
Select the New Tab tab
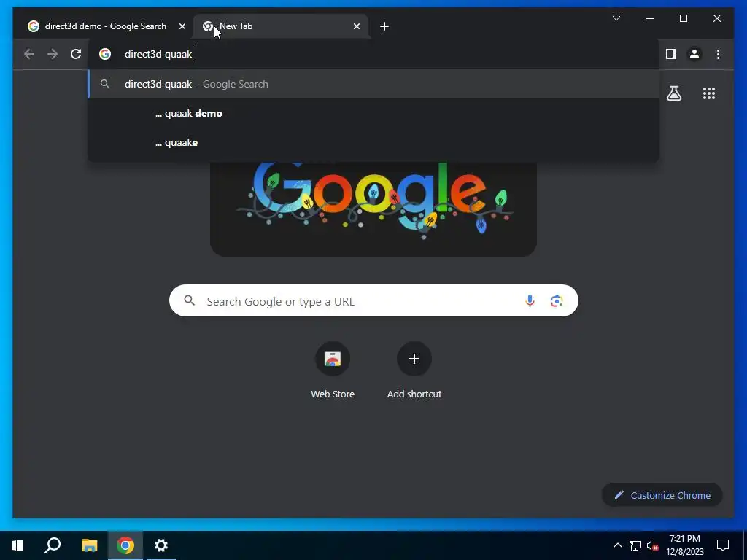pos(280,26)
